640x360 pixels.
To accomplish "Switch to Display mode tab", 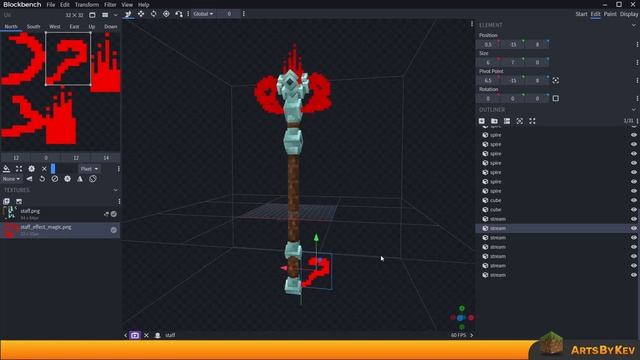I will pyautogui.click(x=629, y=14).
